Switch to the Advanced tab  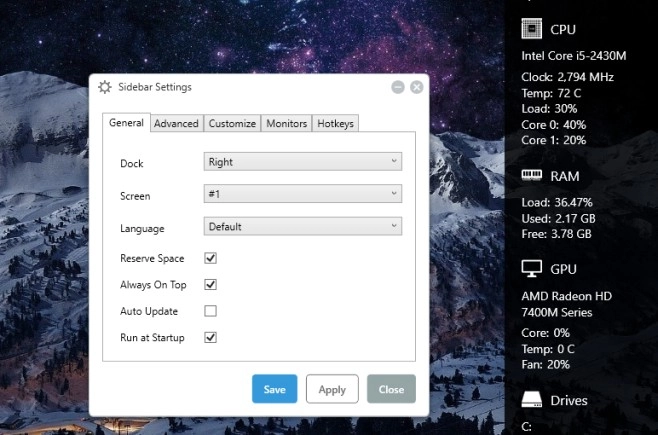pos(176,123)
